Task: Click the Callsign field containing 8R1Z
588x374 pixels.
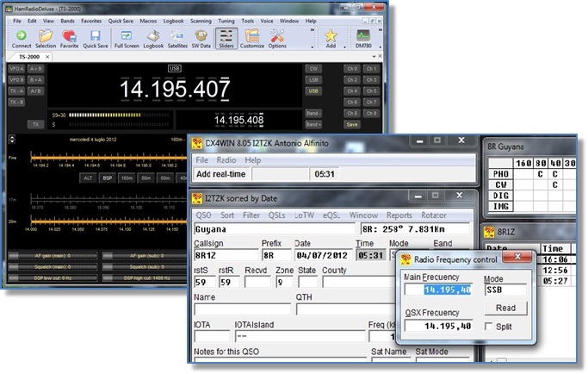Action: pos(226,255)
